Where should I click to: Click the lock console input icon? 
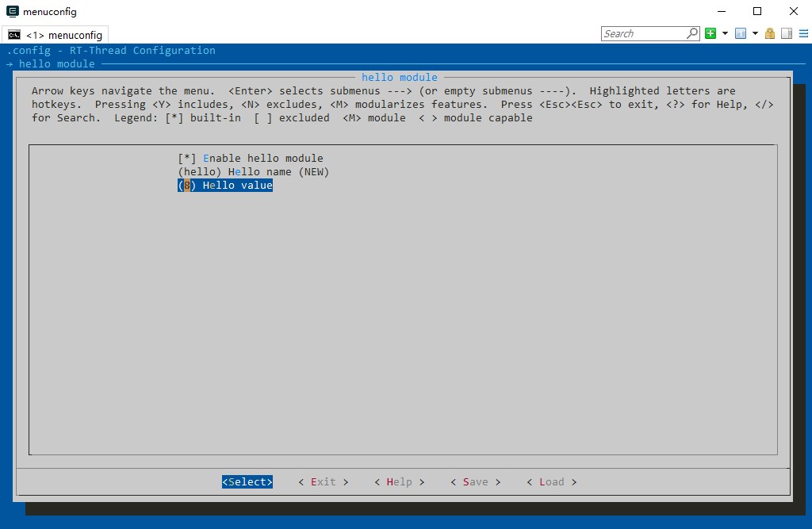(770, 33)
